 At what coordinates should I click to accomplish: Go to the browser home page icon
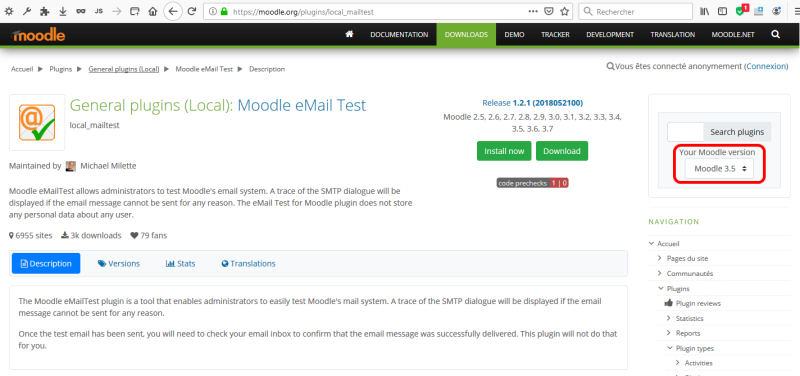152,11
